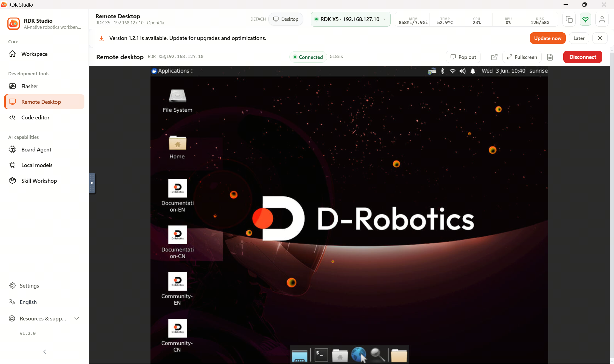Image resolution: width=614 pixels, height=364 pixels.
Task: Click the MEM usage indicator
Action: pos(413,21)
